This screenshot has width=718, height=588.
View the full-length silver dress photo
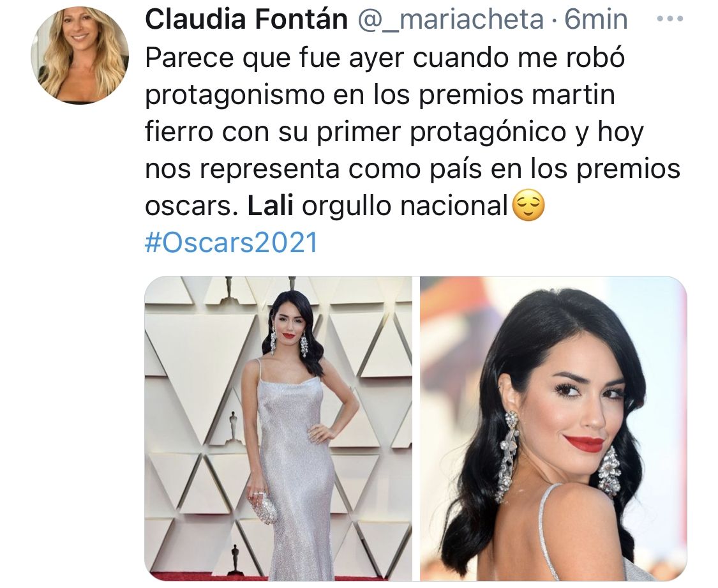tap(278, 428)
